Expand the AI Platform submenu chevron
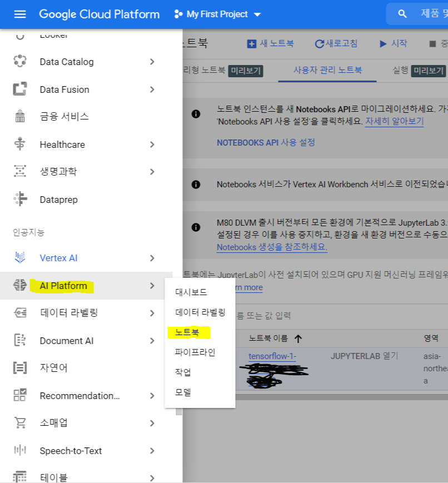Screen dimensions: 448x483 pos(152,286)
